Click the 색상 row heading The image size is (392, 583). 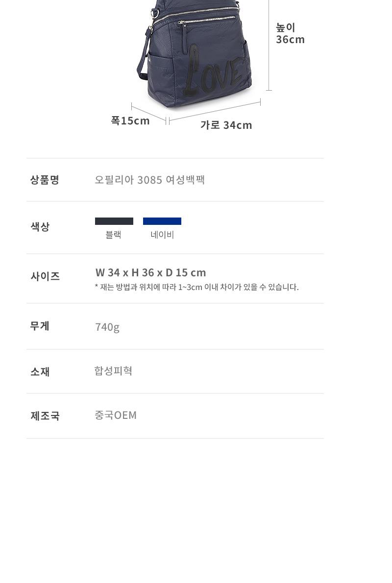pos(40,226)
